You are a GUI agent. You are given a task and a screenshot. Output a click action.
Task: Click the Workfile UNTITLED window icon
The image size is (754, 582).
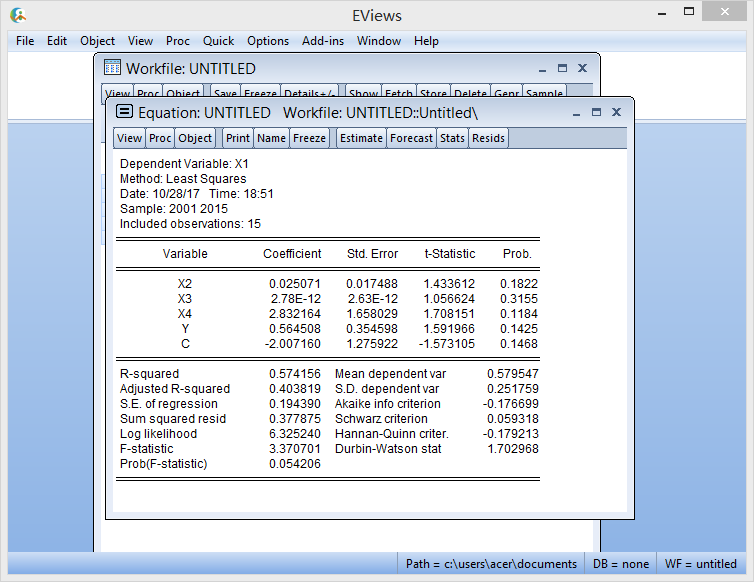click(112, 69)
